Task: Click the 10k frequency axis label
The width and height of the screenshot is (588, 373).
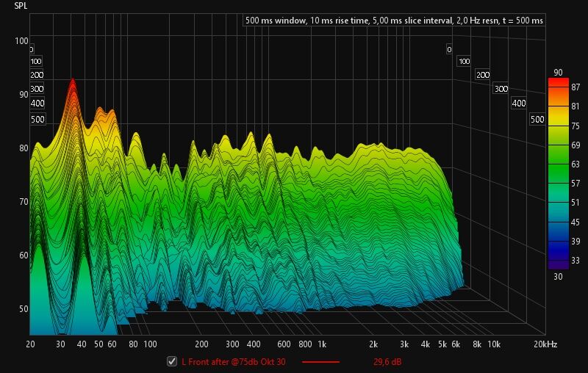Action: tap(493, 344)
